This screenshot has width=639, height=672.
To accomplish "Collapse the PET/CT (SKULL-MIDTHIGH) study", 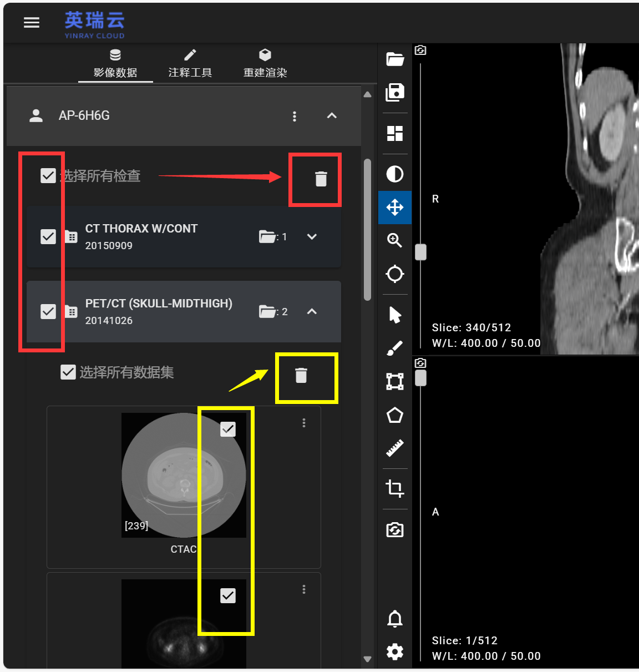I will [312, 311].
